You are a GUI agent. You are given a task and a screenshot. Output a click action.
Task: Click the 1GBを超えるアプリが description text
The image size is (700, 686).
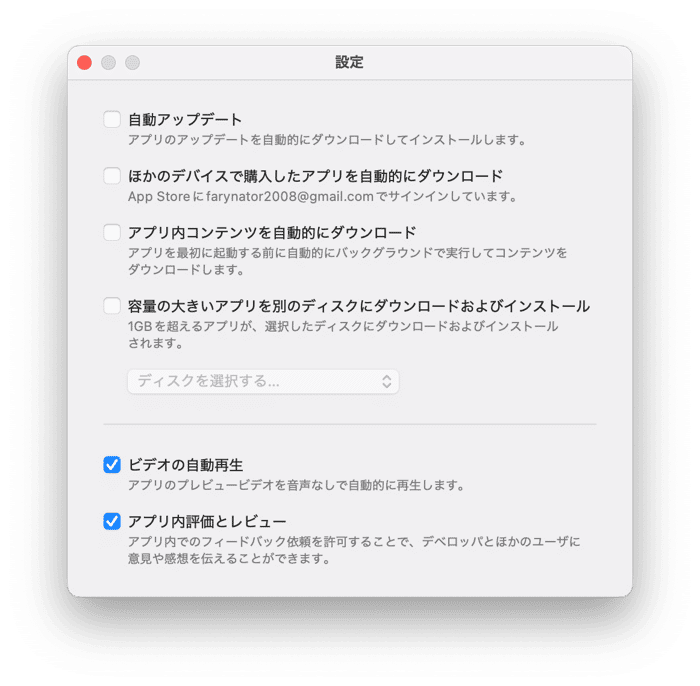[x=343, y=335]
